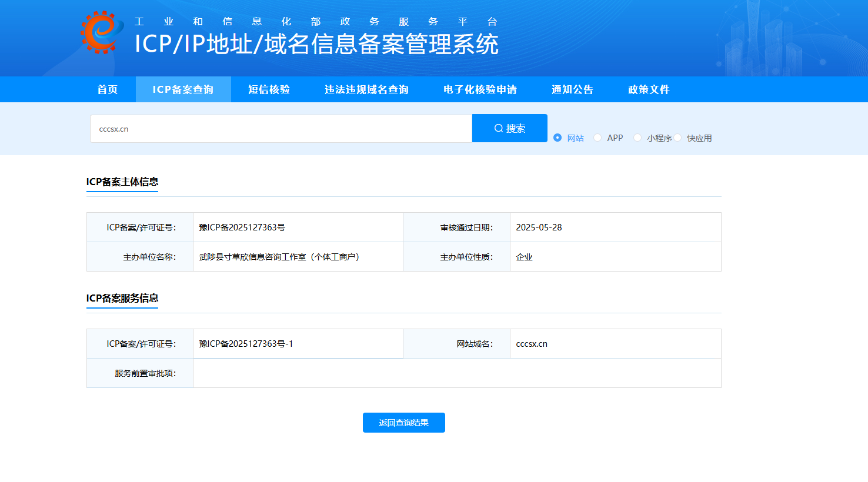Click the 主办单位性质 label

click(x=466, y=257)
